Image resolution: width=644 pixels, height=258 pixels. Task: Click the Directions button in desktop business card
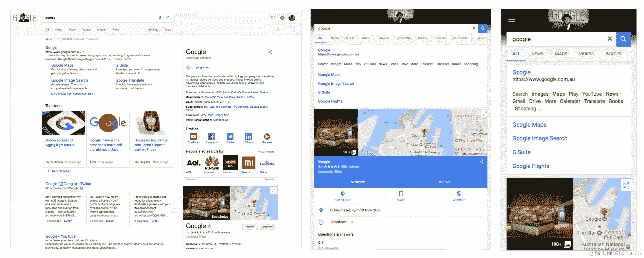[267, 227]
